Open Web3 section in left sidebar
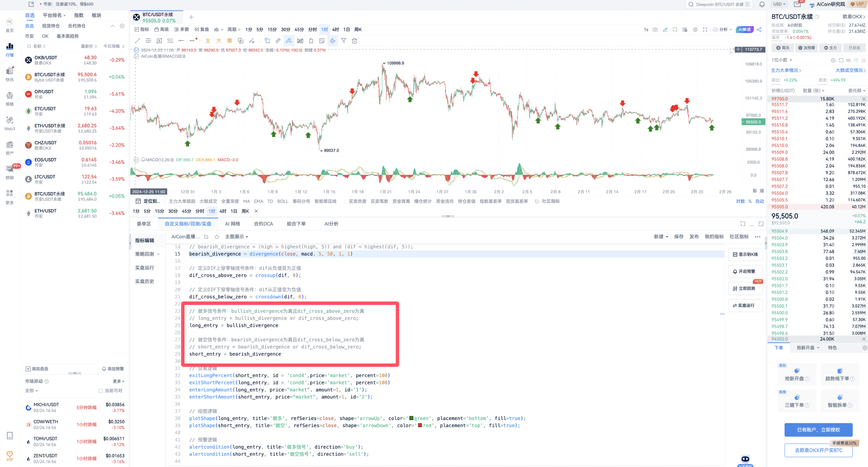The height and width of the screenshot is (467, 868). (10, 124)
